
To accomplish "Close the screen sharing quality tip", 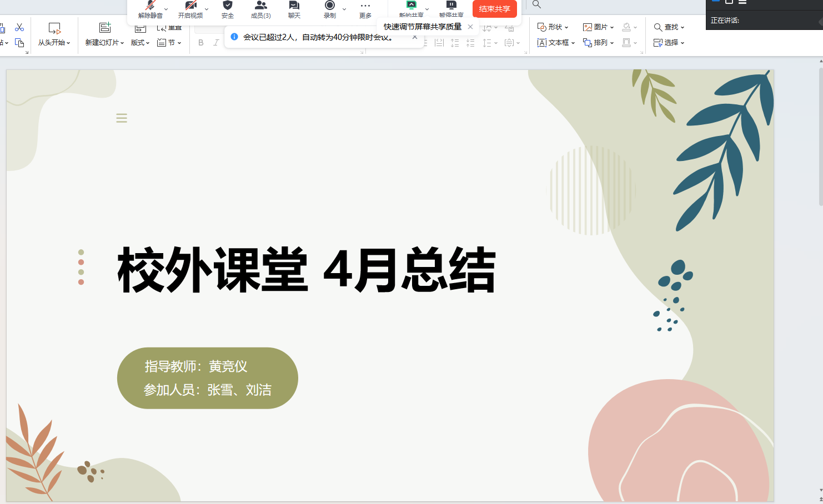I will [x=470, y=27].
